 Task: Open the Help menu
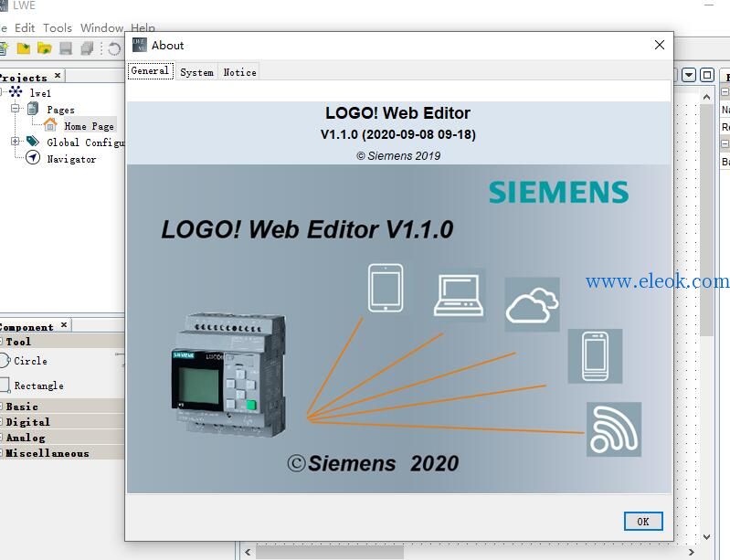[x=143, y=27]
